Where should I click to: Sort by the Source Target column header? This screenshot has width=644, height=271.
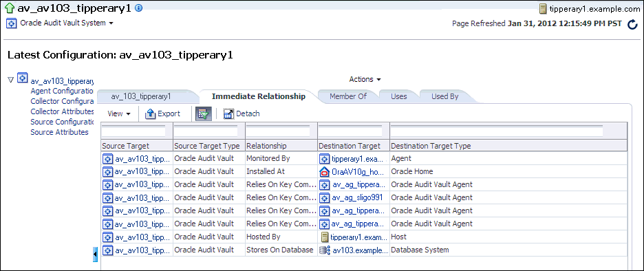point(137,146)
